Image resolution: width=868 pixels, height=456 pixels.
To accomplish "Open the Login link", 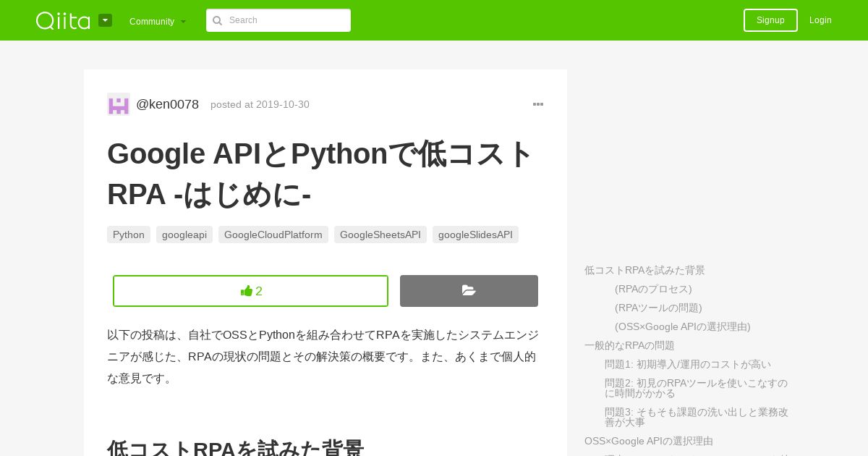I will [x=820, y=20].
